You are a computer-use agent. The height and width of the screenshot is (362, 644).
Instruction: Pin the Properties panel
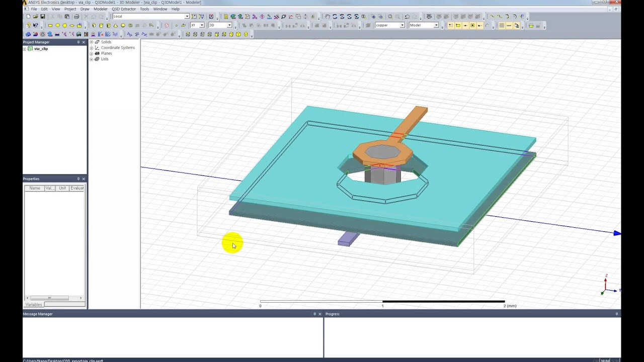click(x=78, y=179)
